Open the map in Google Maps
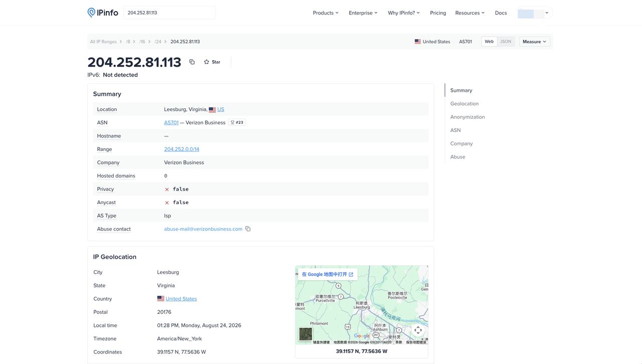Screen dimensions: 642x364 [x=328, y=274]
